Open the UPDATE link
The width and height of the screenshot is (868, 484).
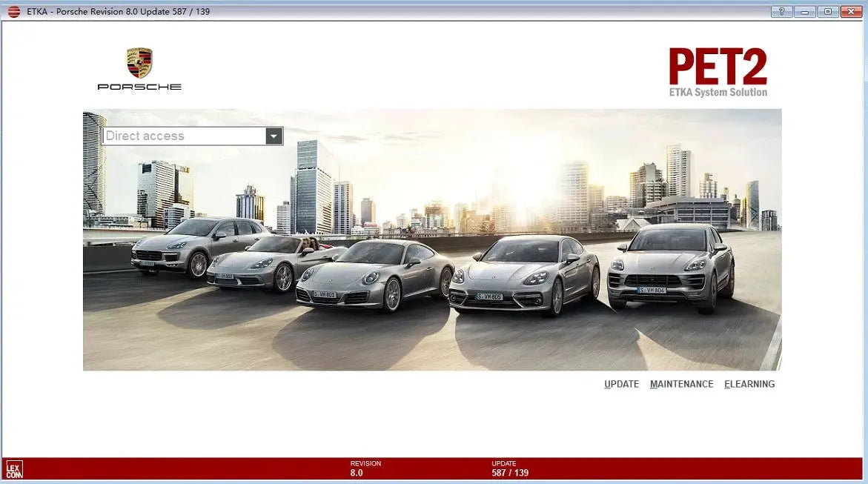(621, 384)
